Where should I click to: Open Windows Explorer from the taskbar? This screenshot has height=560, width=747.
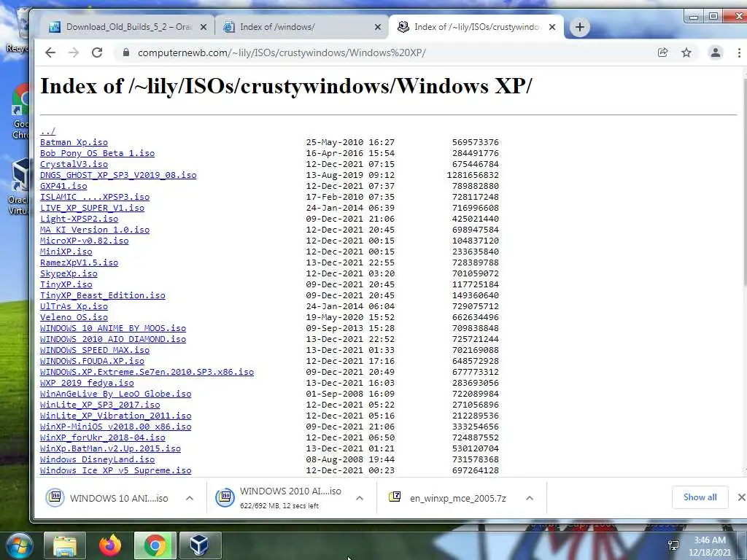pyautogui.click(x=65, y=545)
